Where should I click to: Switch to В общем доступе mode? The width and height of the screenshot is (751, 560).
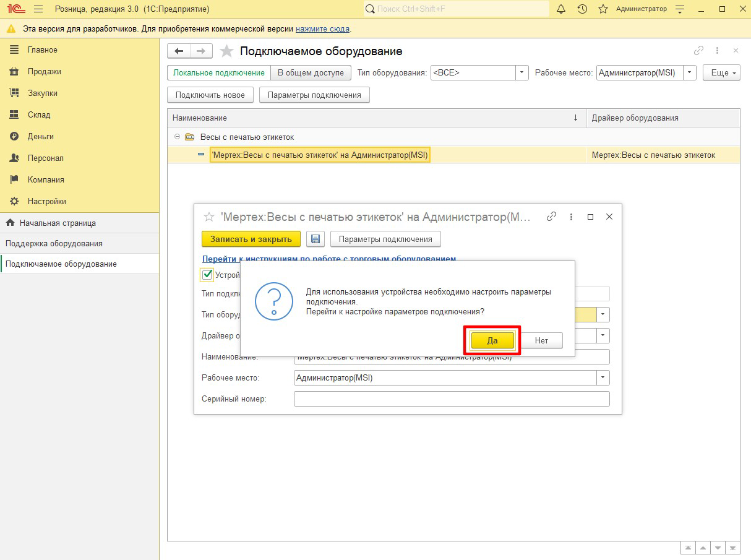pos(311,73)
